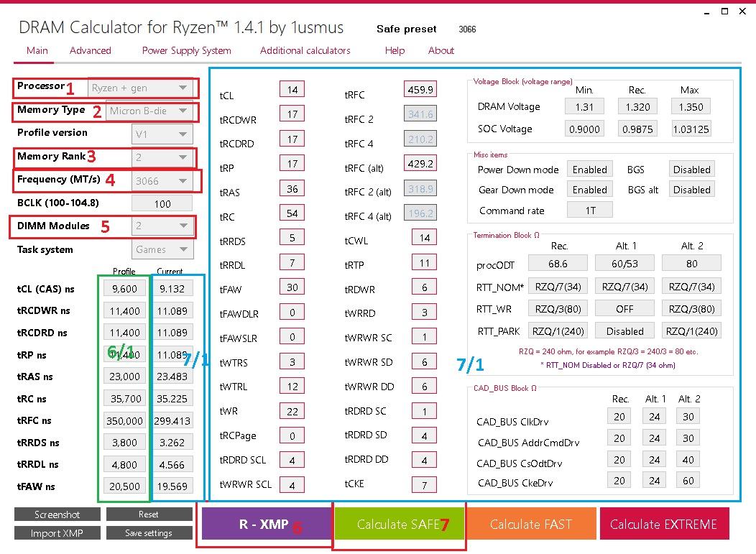The height and width of the screenshot is (554, 756).
Task: Click the Calculate EXTREME button
Action: click(664, 524)
